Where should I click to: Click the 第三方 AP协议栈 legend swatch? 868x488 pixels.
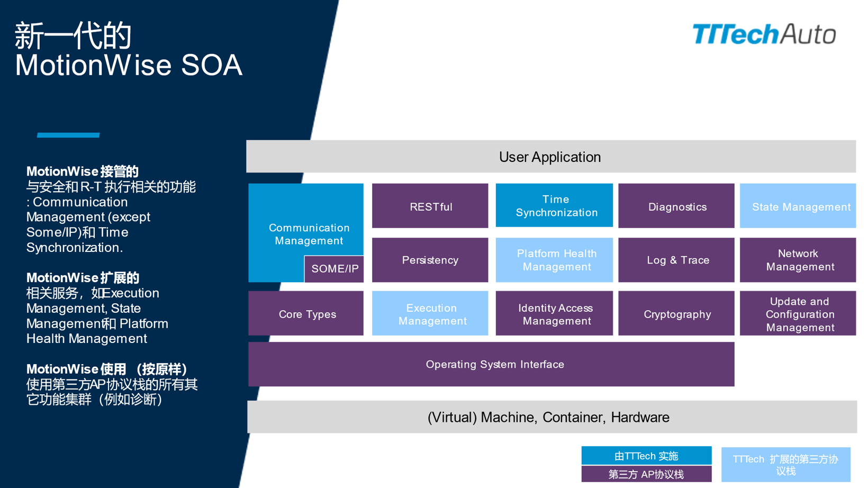coord(646,474)
